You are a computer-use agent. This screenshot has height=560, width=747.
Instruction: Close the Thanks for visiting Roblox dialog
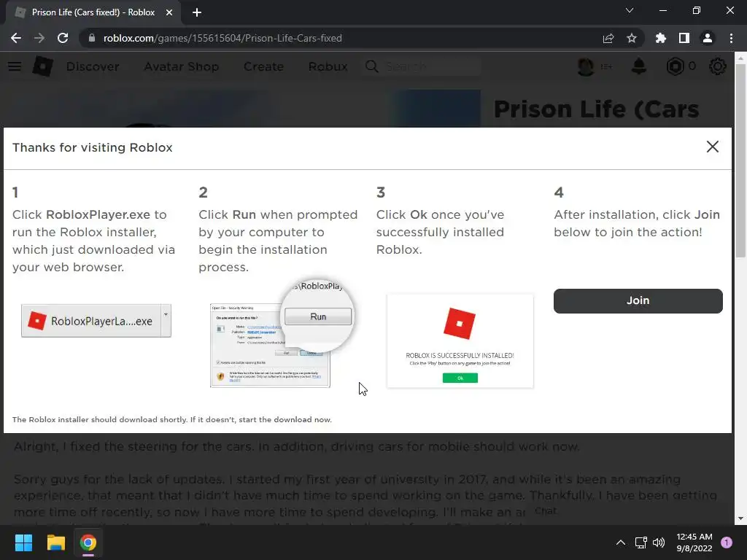click(x=712, y=147)
